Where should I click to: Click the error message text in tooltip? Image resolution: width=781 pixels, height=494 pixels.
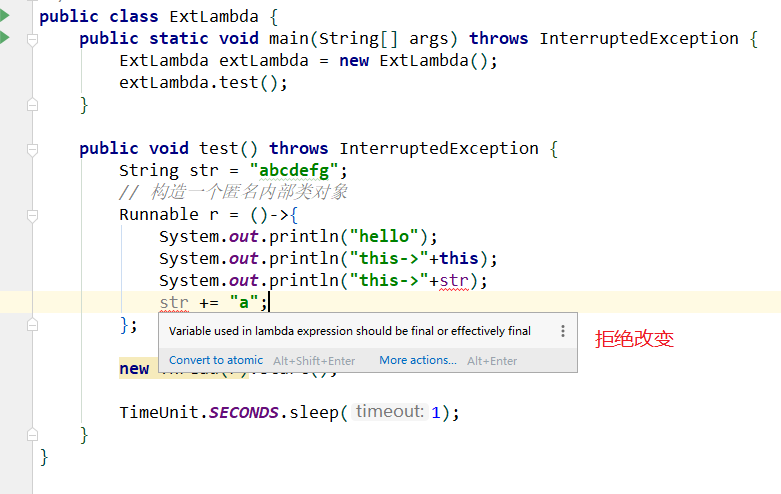[x=350, y=331]
